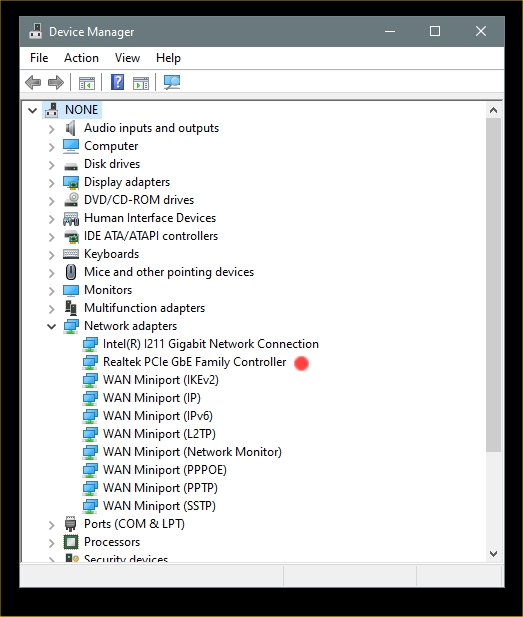Show or hide the action pane icon
The image size is (523, 617).
click(x=141, y=83)
